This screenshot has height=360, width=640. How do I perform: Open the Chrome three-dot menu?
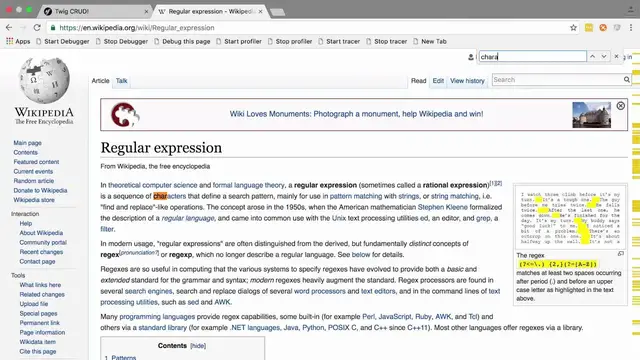pyautogui.click(x=631, y=28)
